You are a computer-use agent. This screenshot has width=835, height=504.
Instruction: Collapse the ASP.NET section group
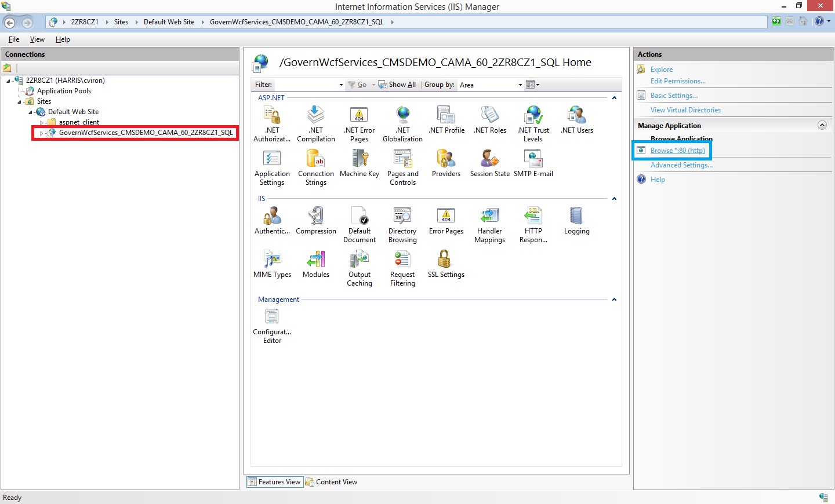(614, 98)
